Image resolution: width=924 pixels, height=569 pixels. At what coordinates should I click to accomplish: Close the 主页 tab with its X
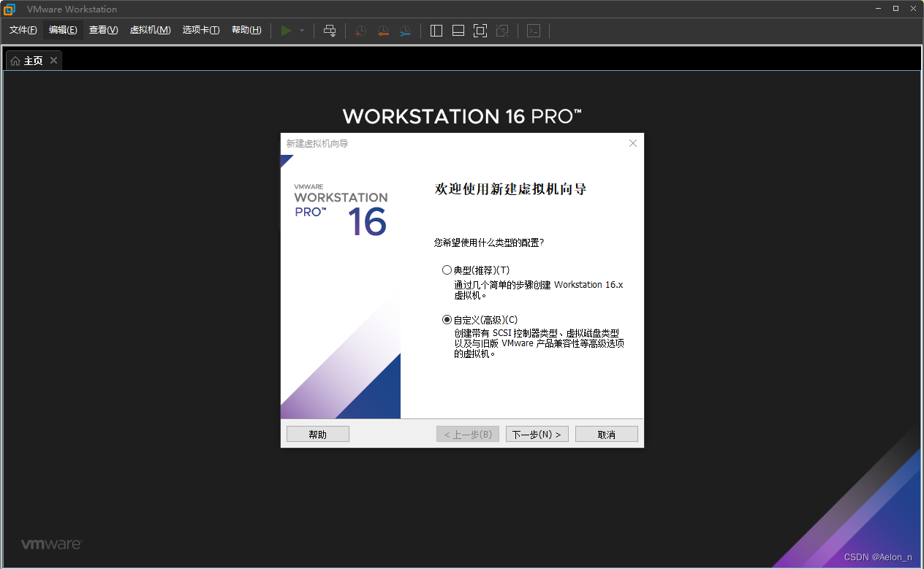(x=53, y=61)
